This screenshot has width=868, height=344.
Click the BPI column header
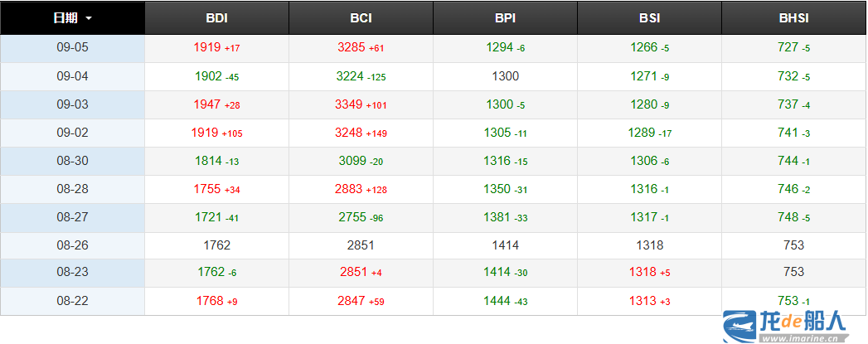click(505, 17)
